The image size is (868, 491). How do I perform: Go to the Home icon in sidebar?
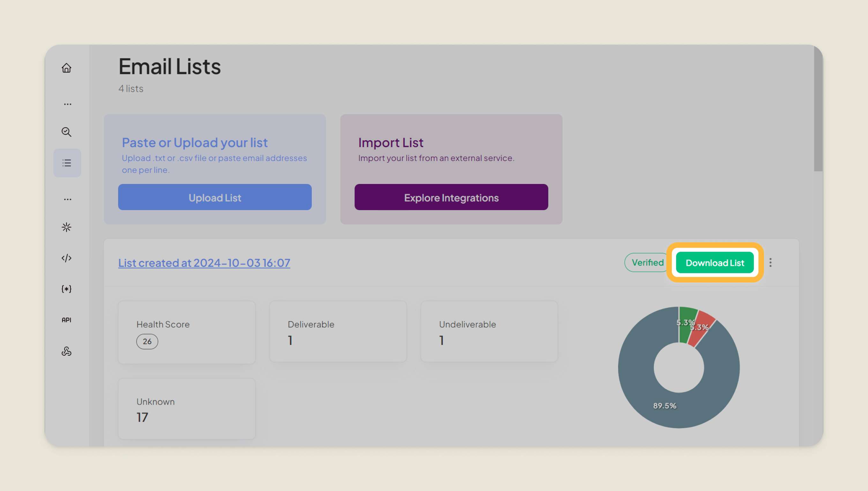click(x=66, y=68)
